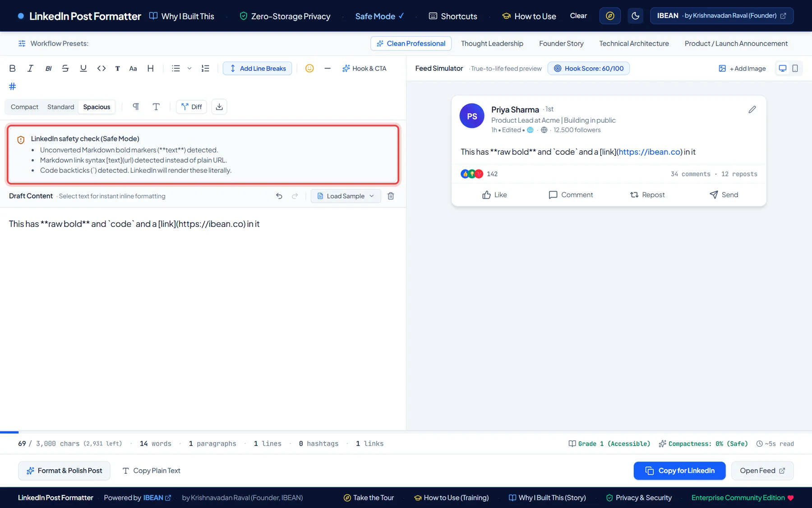Show the Diff view
Screen dimensions: 812x508
(191, 107)
